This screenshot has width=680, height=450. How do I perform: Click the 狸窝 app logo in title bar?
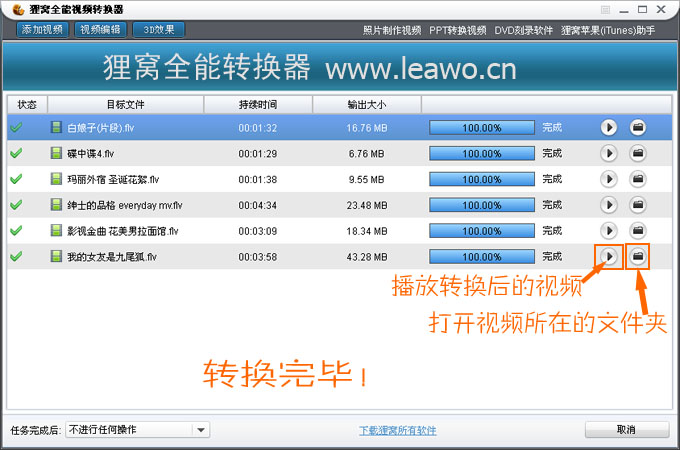point(18,9)
